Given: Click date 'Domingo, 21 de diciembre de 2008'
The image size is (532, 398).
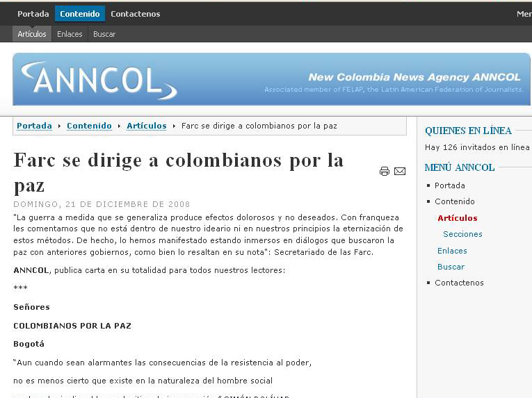Looking at the screenshot, I should (x=102, y=204).
